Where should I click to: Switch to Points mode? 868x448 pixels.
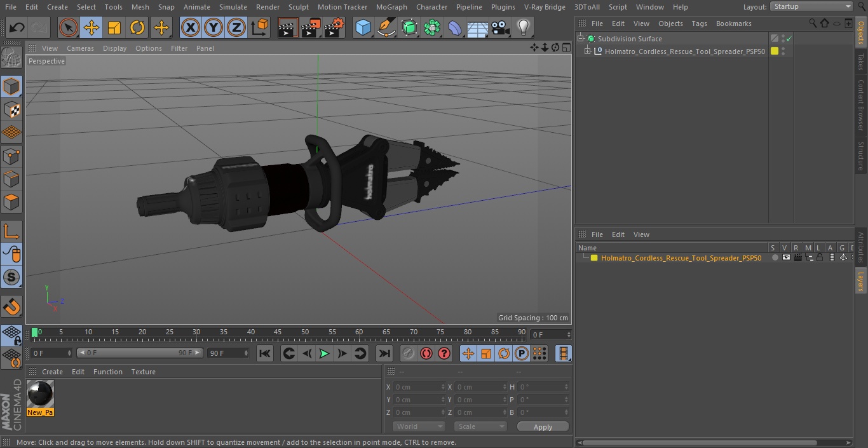pos(11,156)
